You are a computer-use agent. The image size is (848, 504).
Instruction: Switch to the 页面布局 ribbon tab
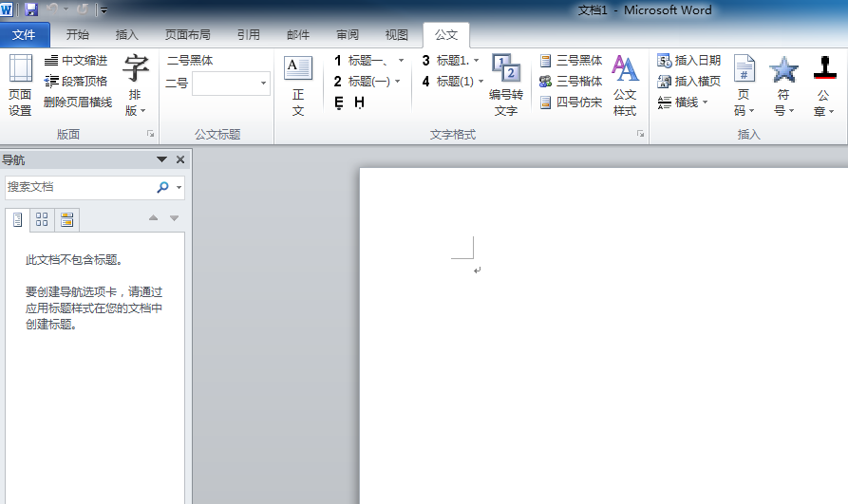pos(187,35)
